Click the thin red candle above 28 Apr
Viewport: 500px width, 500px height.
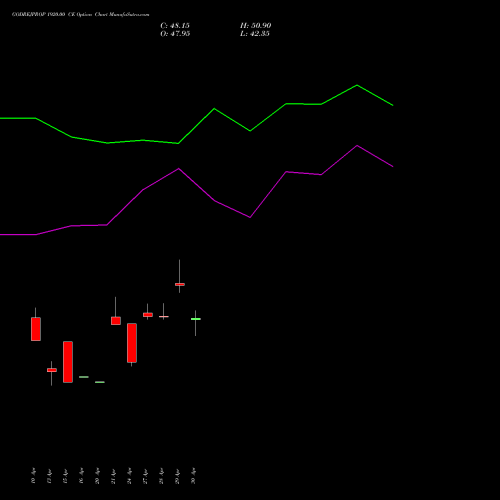pos(164,316)
